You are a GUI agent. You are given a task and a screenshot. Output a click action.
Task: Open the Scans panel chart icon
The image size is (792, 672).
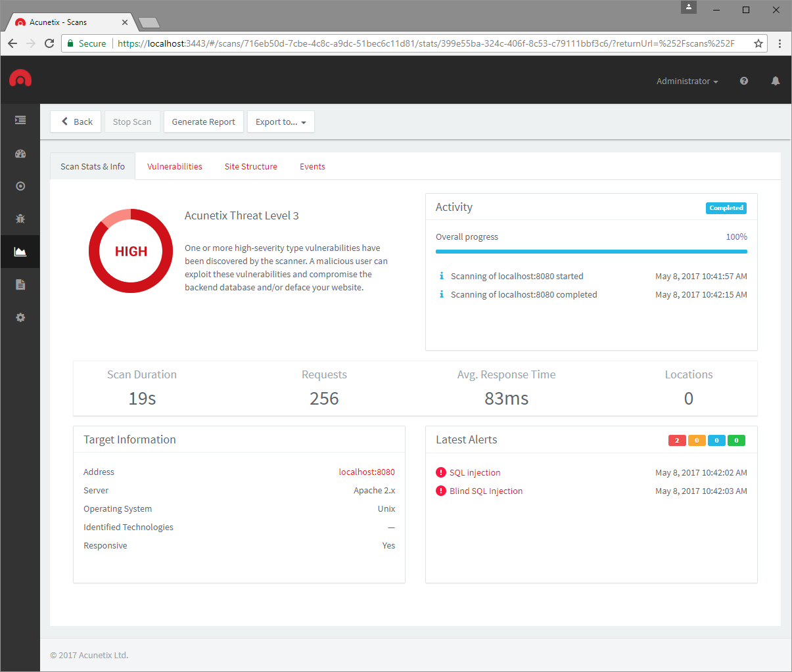coord(20,252)
